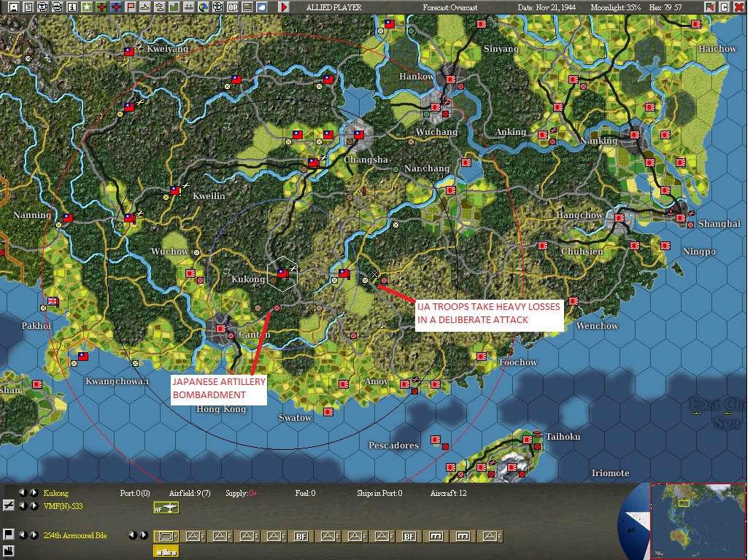Click VMF(N)-533 unit name
The width and height of the screenshot is (753, 560).
point(63,506)
